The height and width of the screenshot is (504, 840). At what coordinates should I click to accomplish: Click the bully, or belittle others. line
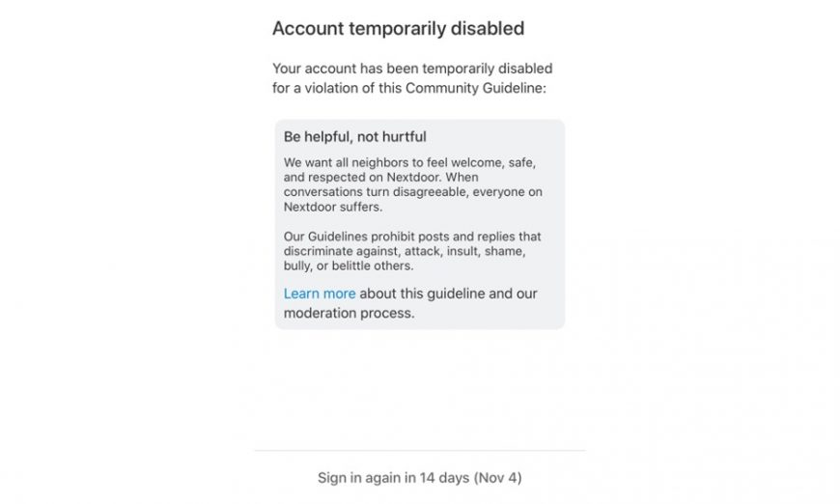[349, 266]
